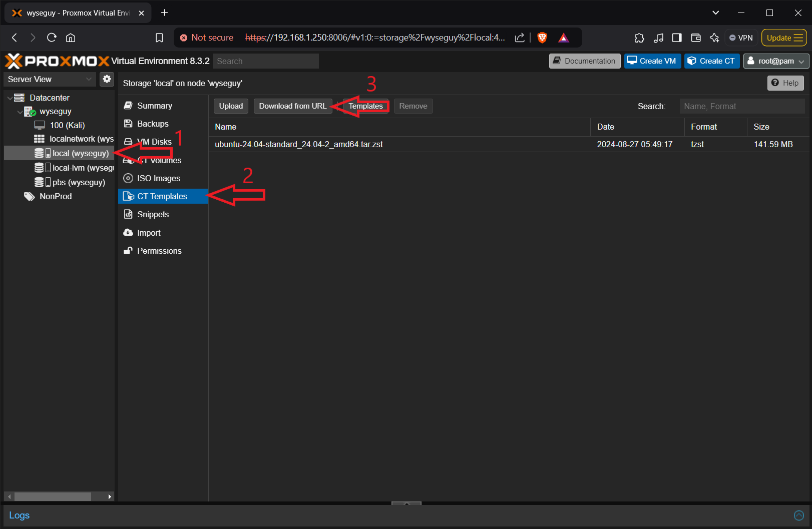Toggle the browser sidebar panel
The height and width of the screenshot is (529, 812).
coord(677,38)
